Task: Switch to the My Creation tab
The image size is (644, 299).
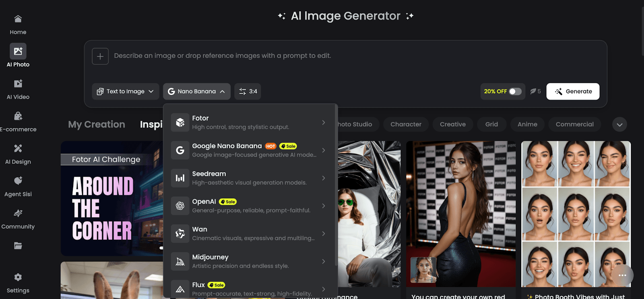Action: point(97,124)
